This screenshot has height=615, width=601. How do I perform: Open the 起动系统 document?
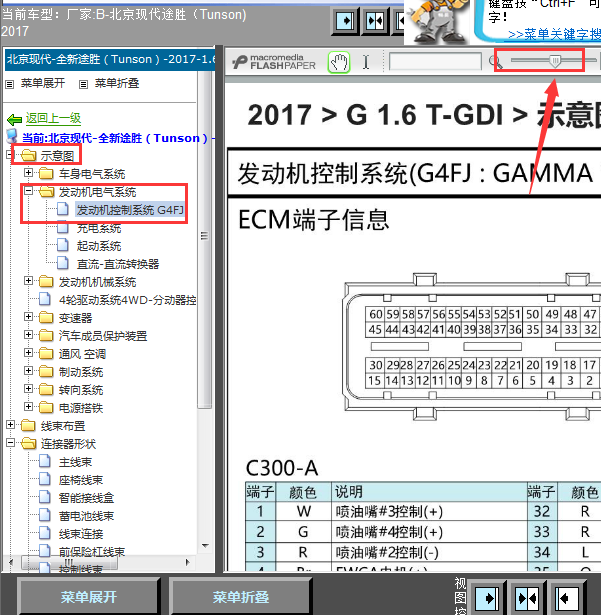click(99, 246)
